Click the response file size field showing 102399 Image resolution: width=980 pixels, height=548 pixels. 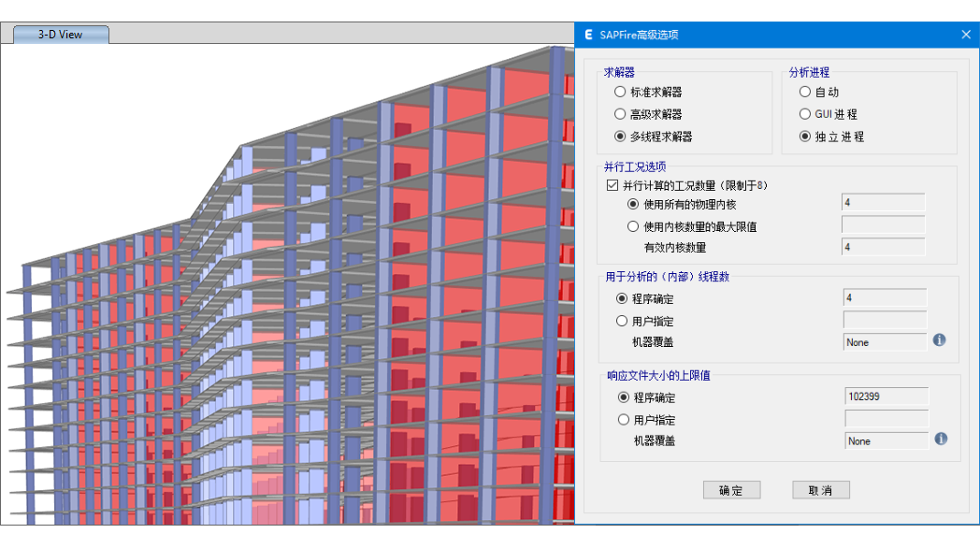[886, 397]
